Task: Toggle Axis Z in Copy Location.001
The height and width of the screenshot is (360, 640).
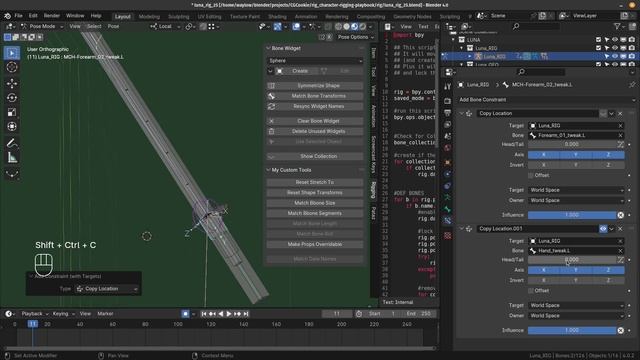Action: (608, 270)
